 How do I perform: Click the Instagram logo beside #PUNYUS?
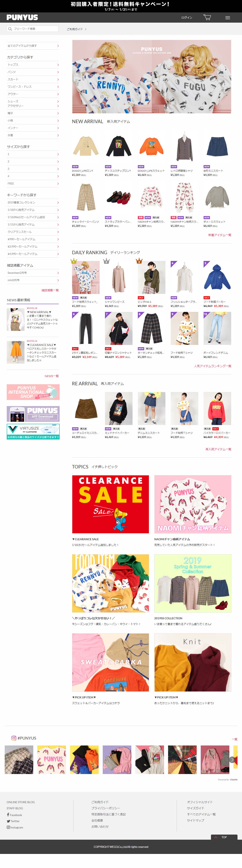pyautogui.click(x=14, y=738)
